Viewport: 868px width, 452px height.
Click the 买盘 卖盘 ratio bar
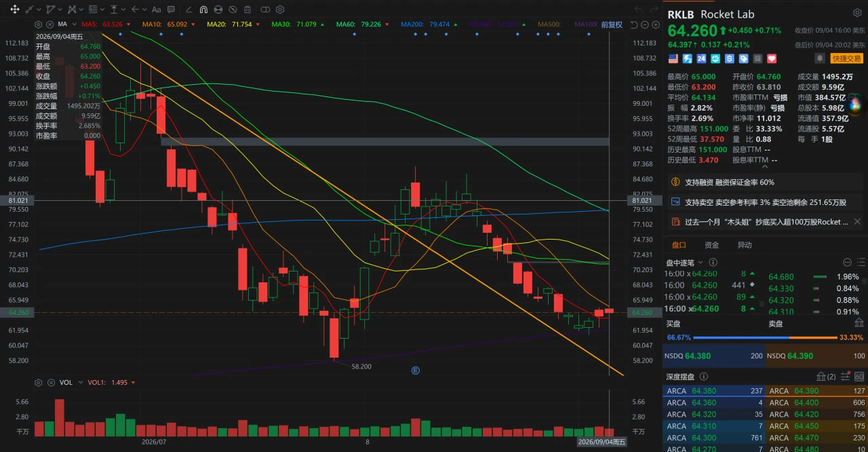point(765,337)
